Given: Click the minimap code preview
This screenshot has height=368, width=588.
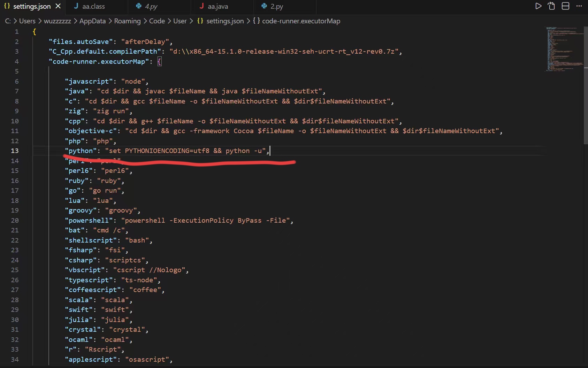Looking at the screenshot, I should click(x=564, y=49).
